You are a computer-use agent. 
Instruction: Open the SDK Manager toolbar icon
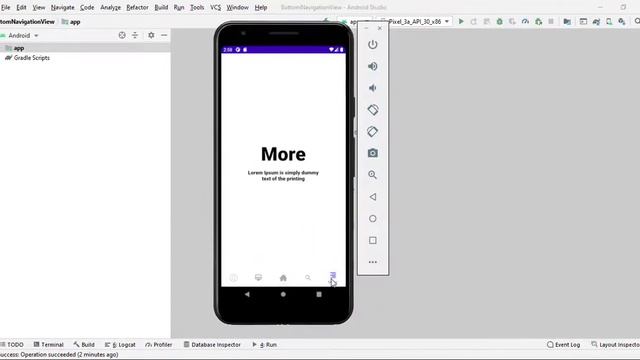622,22
